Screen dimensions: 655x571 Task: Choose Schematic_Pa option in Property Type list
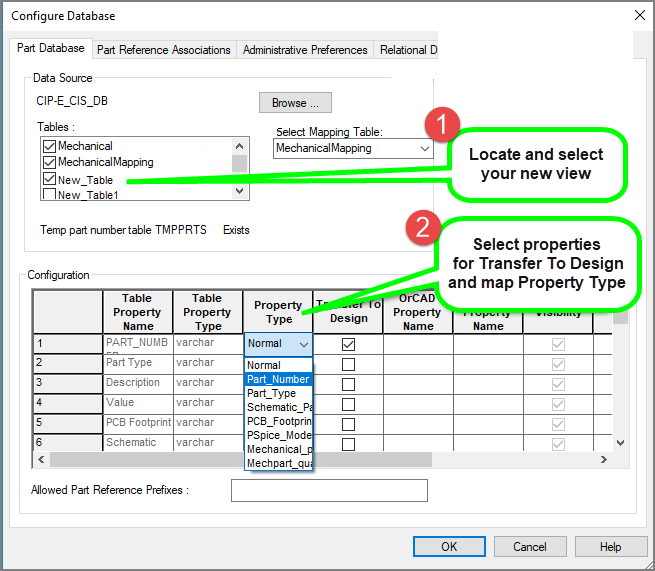[x=278, y=407]
